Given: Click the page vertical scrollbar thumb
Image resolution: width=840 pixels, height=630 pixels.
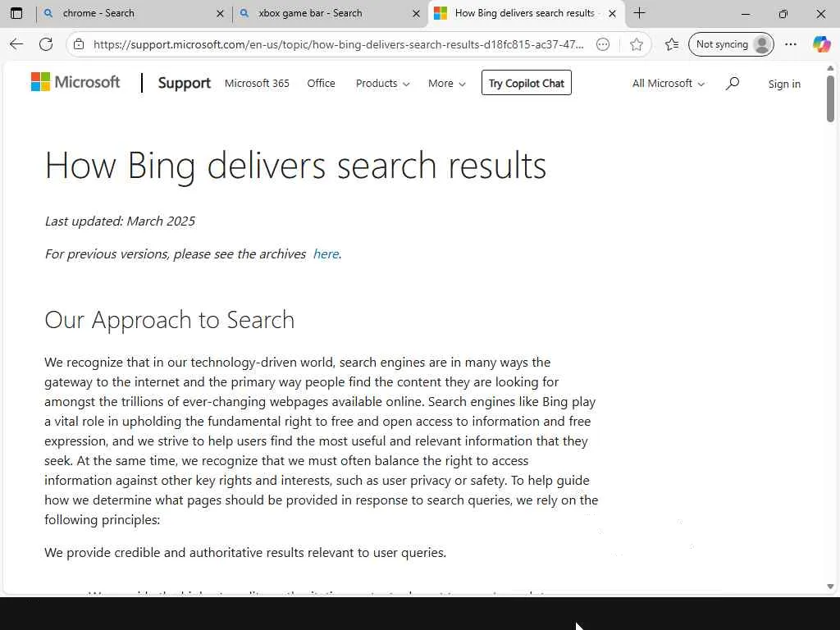Looking at the screenshot, I should coord(831,98).
